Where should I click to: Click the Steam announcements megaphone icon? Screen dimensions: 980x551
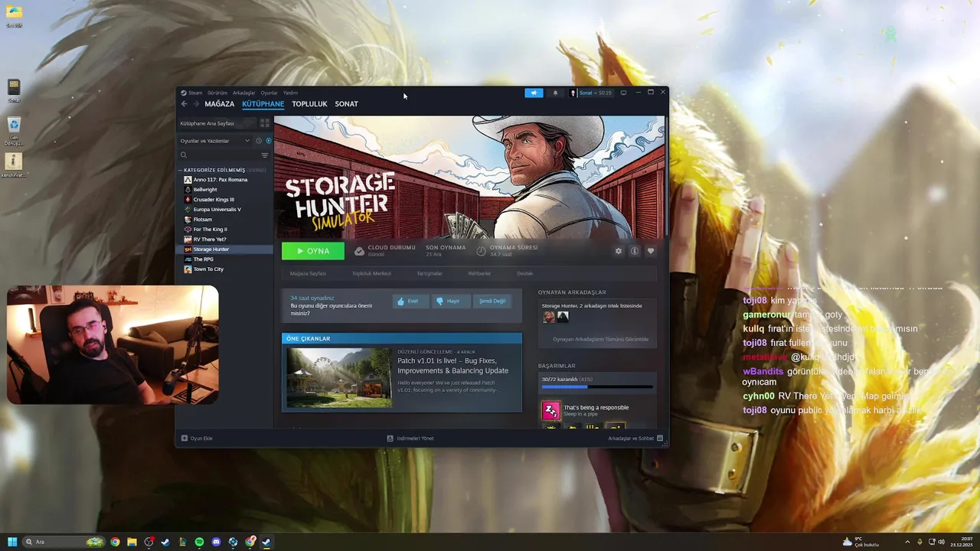[534, 93]
